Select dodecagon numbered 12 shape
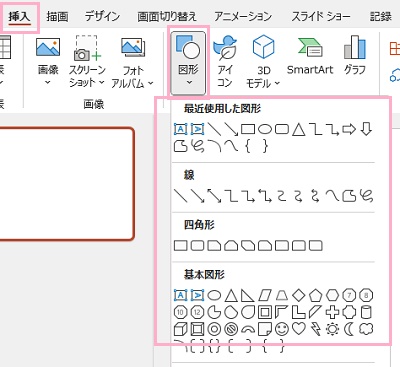 (197, 312)
